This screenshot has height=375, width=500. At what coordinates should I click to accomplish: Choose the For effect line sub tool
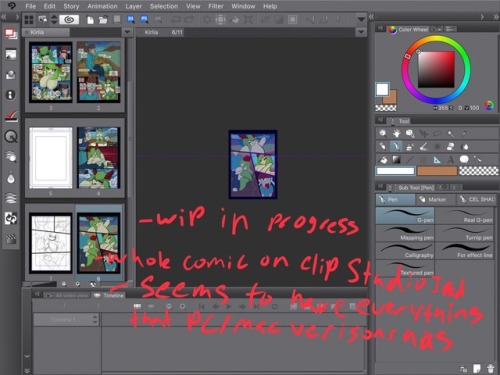464,251
